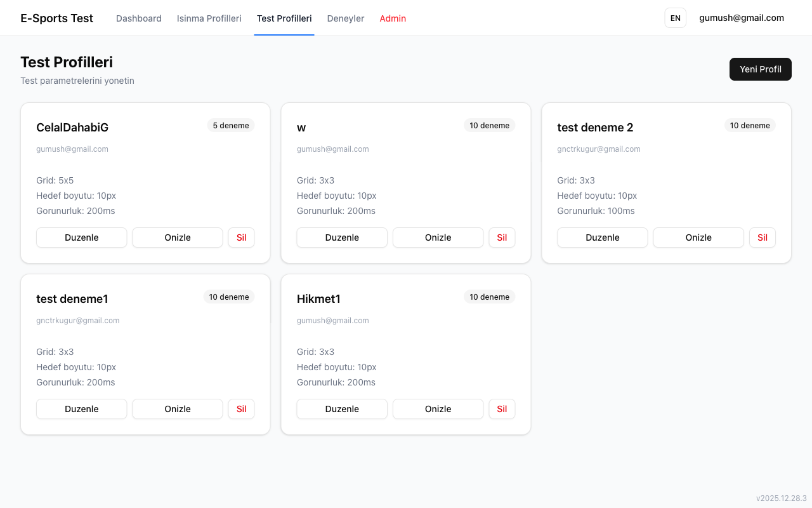Viewport: 812px width, 508px height.
Task: Navigate to the Deneyler tab
Action: [345, 18]
